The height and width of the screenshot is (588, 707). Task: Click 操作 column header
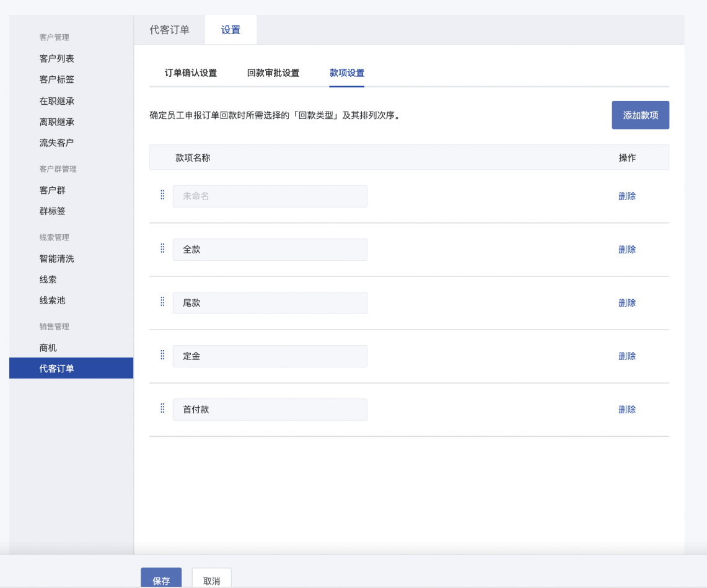click(626, 158)
